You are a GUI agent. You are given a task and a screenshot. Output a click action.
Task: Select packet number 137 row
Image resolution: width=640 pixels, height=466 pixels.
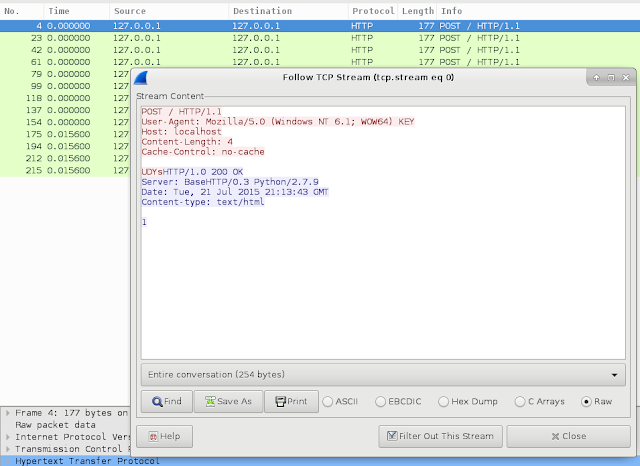coord(65,110)
